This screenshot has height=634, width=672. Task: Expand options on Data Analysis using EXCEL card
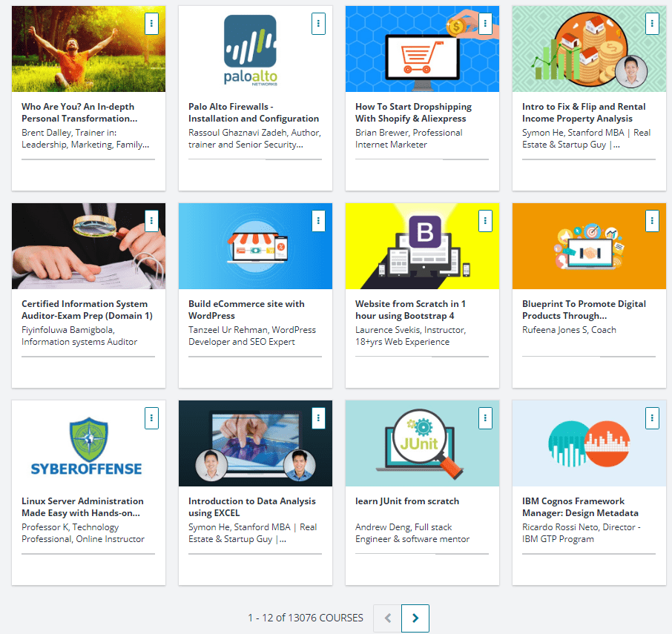(318, 418)
